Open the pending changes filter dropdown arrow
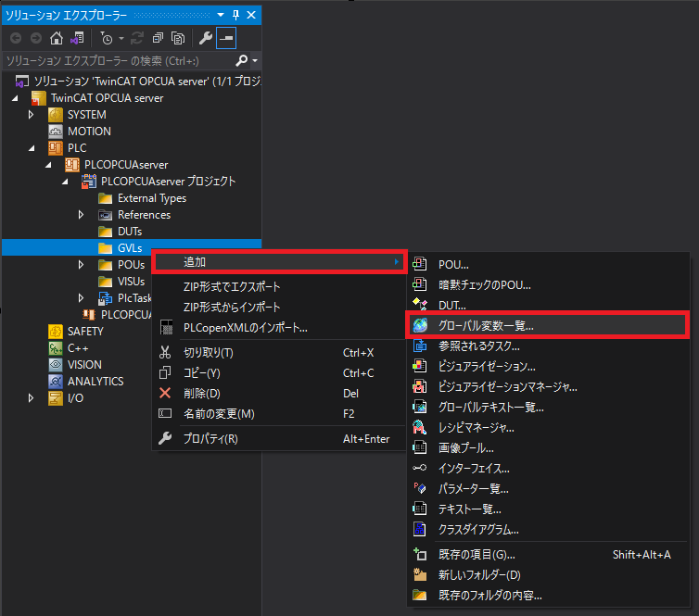This screenshot has width=699, height=616. pos(121,39)
